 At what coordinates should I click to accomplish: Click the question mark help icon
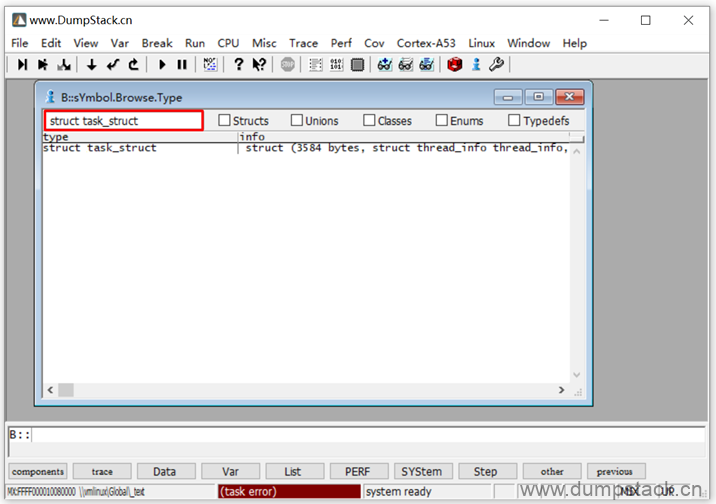tap(238, 65)
